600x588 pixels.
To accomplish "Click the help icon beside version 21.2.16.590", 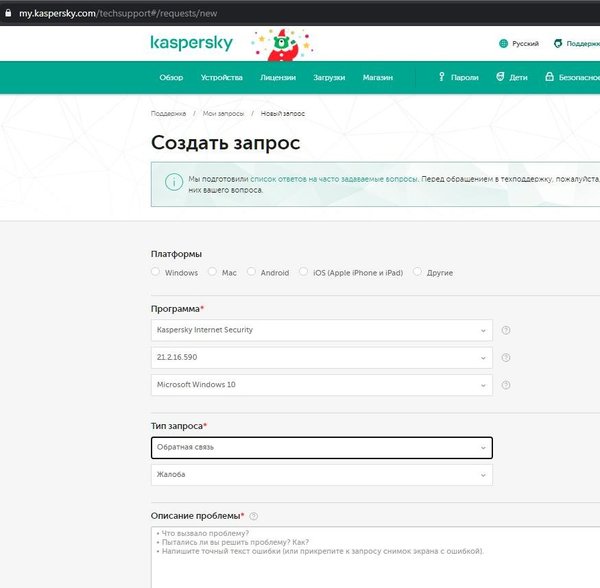I will (x=506, y=358).
